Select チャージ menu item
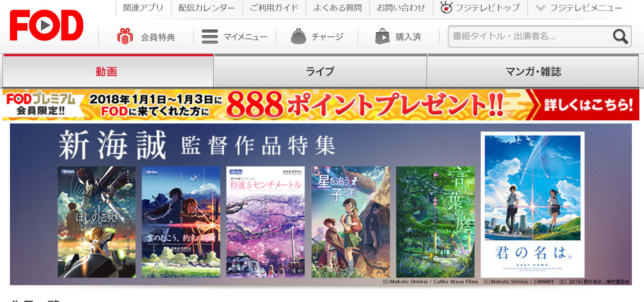The width and height of the screenshot is (644, 302). tap(327, 37)
